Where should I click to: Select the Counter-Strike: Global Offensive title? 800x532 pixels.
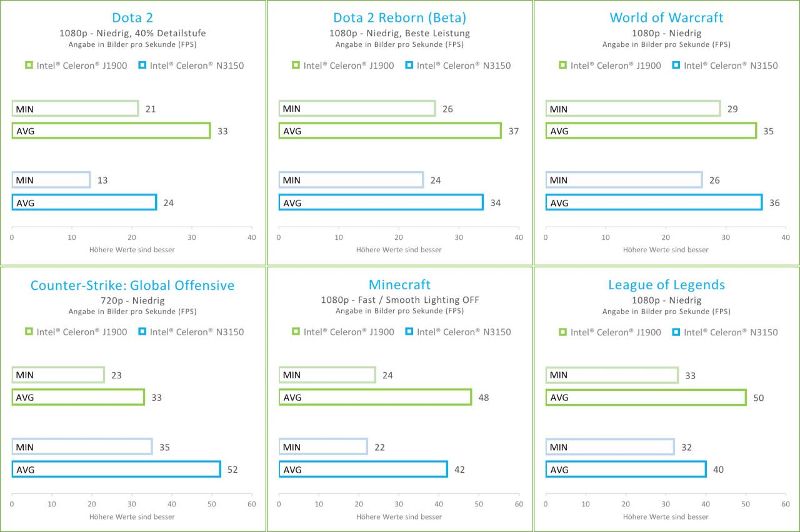point(132,285)
